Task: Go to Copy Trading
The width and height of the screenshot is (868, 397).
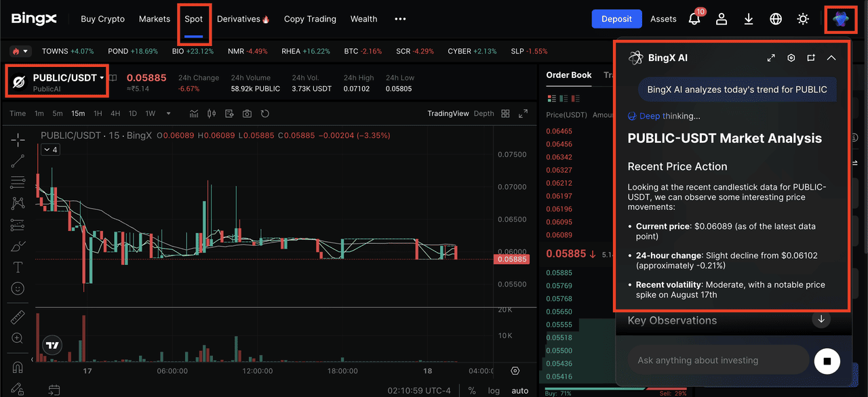Action: [310, 19]
